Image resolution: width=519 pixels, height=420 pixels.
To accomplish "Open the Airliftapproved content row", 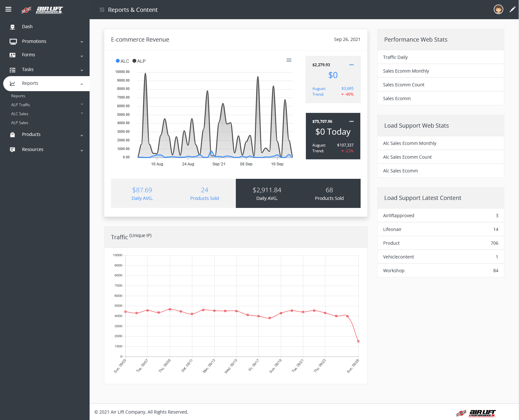I will (441, 216).
